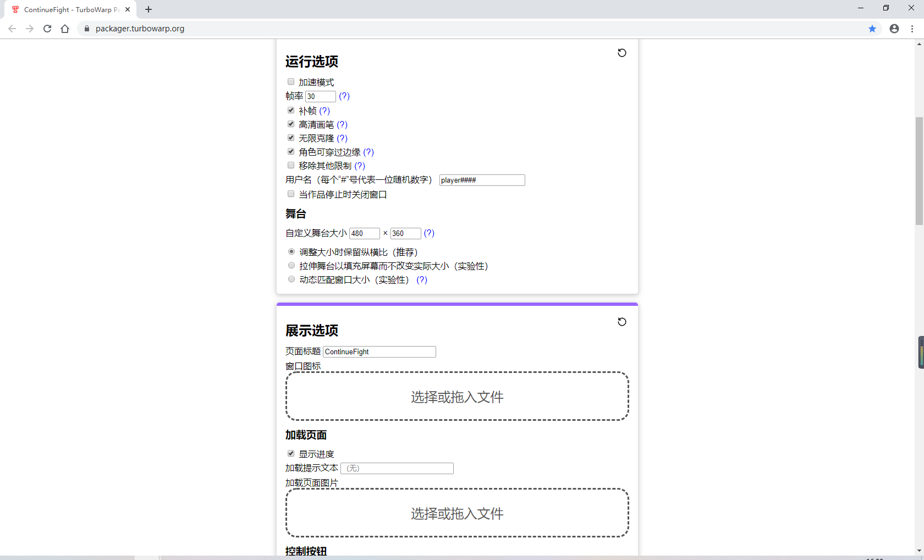Viewport: 924px width, 560px height.
Task: Reload the packager page
Action: pyautogui.click(x=47, y=29)
